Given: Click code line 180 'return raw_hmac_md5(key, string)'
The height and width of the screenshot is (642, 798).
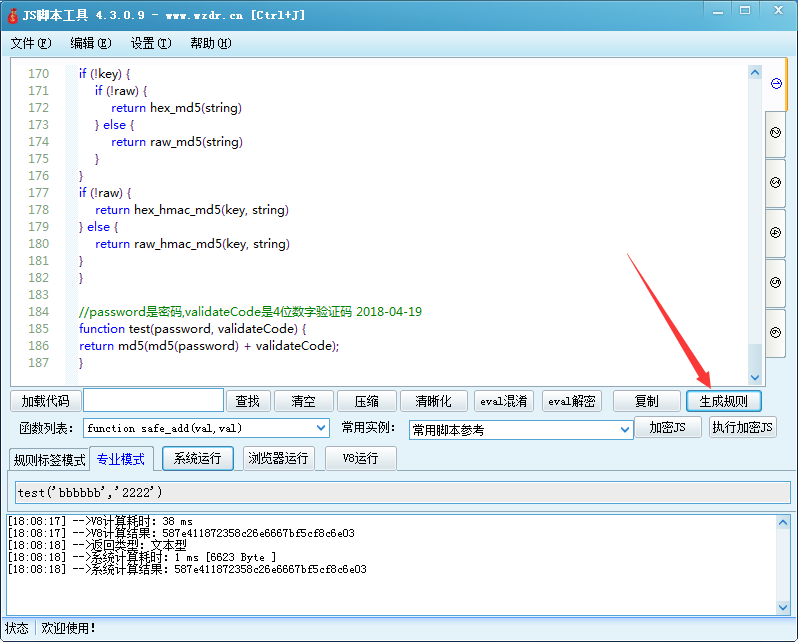Looking at the screenshot, I should (x=192, y=244).
